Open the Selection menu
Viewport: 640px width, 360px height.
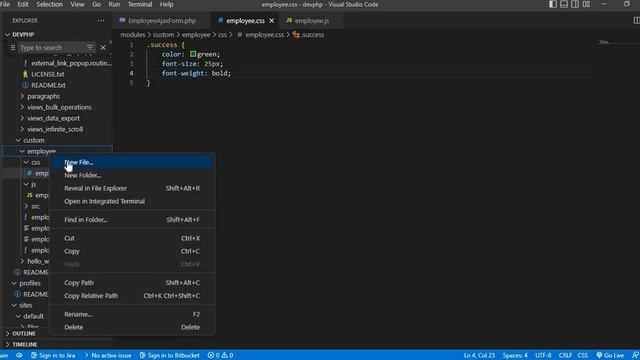click(x=49, y=4)
